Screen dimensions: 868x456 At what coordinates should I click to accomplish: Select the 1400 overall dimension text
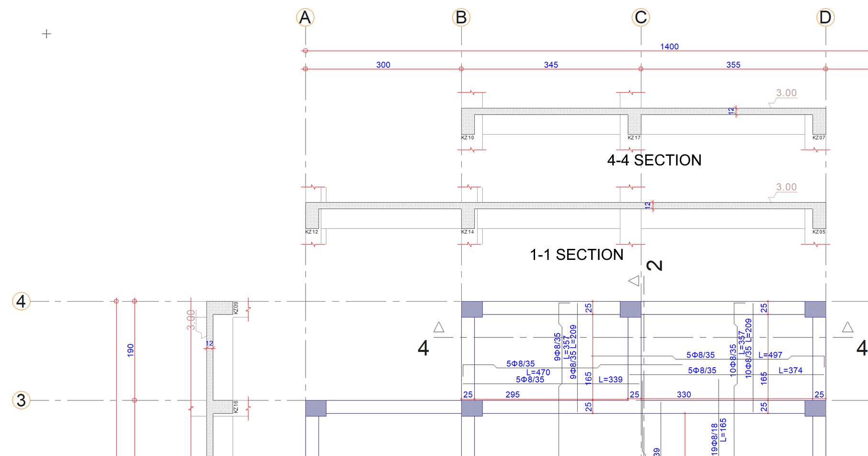point(669,46)
